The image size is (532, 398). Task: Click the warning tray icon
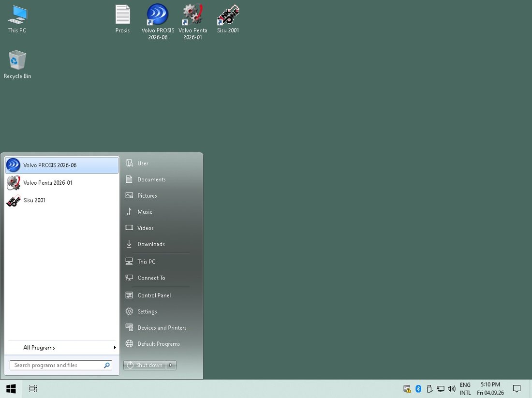(407, 389)
